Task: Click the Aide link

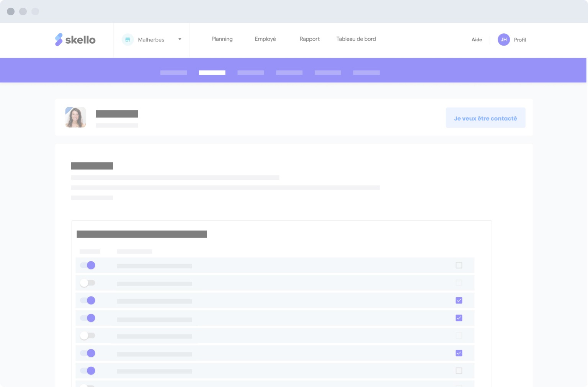Action: [477, 39]
